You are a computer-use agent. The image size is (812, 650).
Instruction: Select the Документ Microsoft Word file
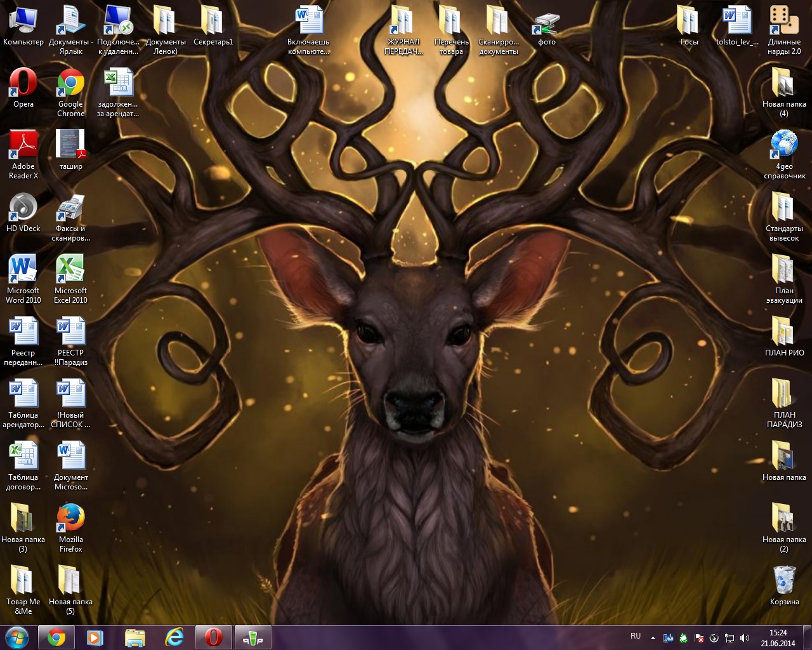[70, 465]
